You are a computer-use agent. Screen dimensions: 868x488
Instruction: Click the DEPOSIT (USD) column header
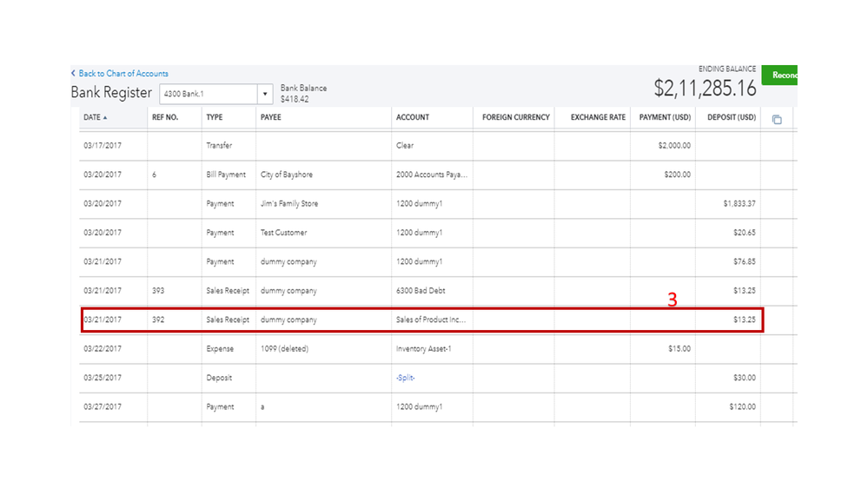click(732, 117)
